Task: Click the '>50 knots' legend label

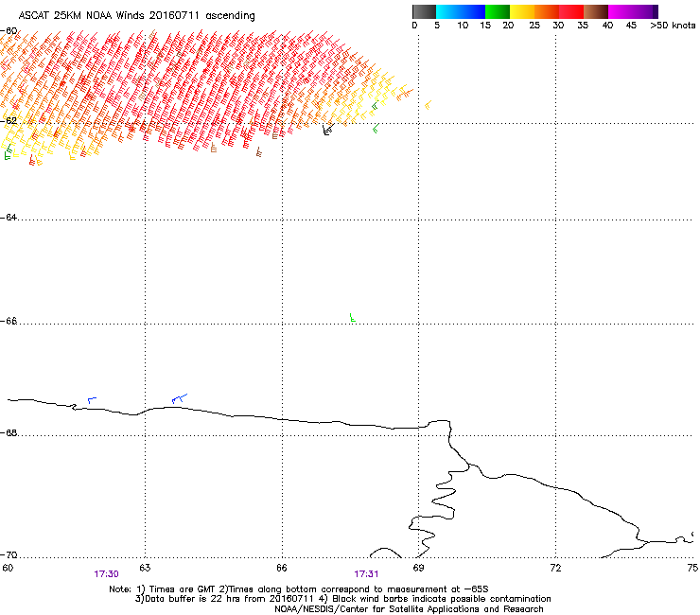Action: tap(673, 26)
